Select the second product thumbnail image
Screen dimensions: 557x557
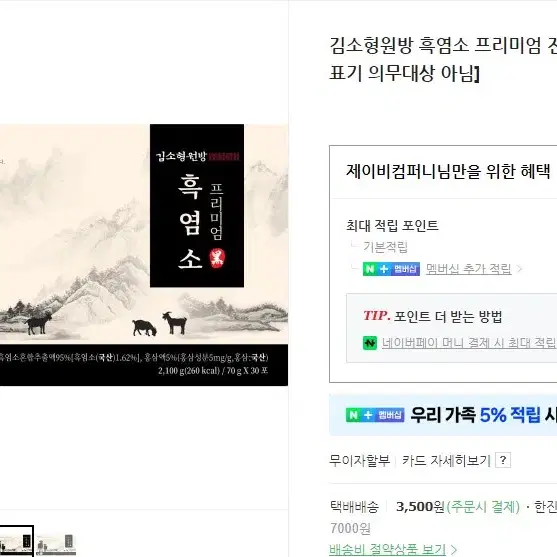pyautogui.click(x=56, y=544)
